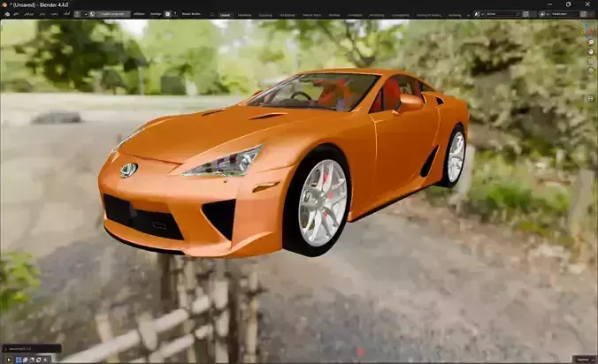Screen dimensions: 598x364
Task: Click the Settings button in top bar
Action: (x=156, y=14)
